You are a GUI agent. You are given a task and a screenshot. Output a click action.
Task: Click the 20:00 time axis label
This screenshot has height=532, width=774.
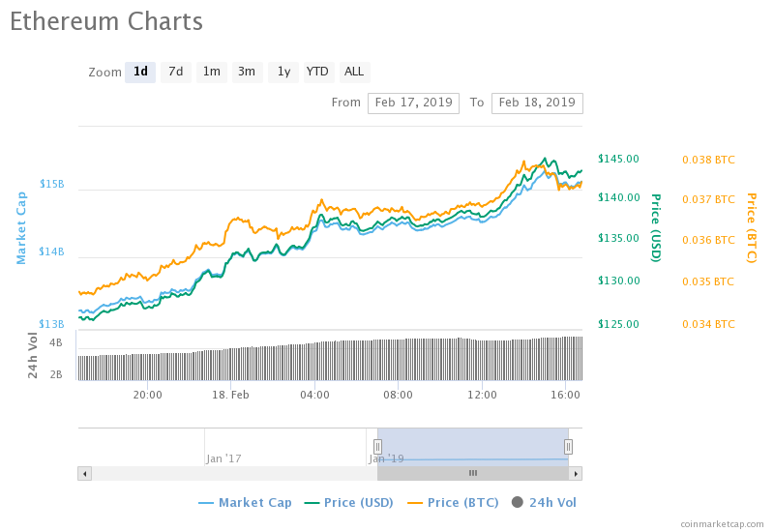pos(148,395)
